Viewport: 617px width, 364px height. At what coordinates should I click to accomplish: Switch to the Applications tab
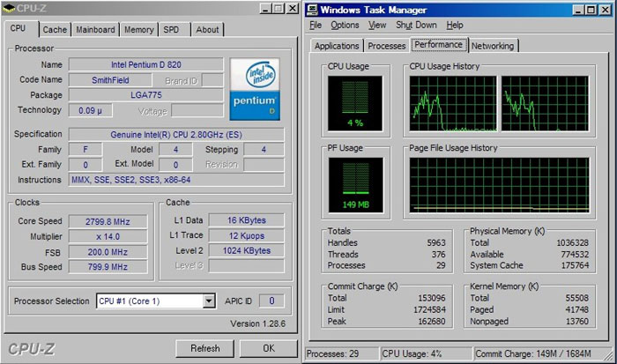click(337, 46)
